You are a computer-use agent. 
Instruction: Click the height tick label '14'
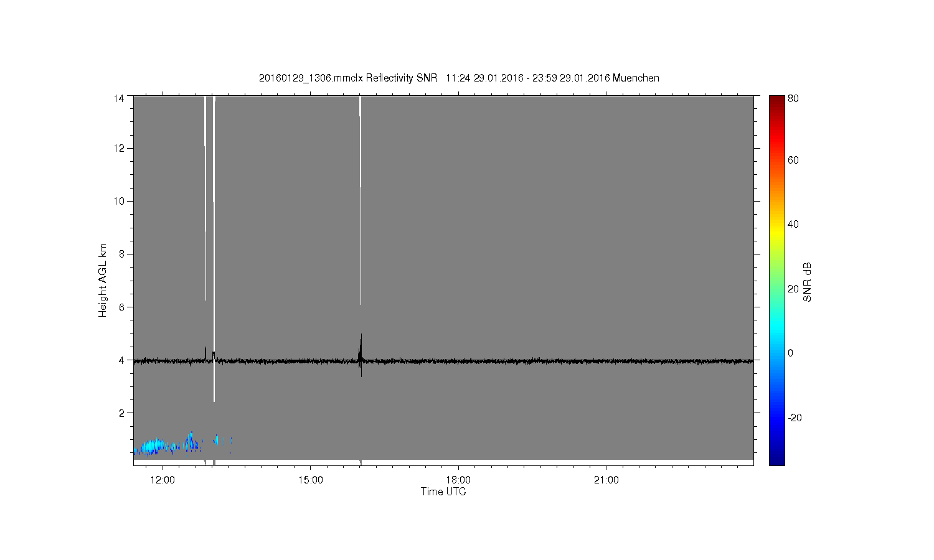119,98
